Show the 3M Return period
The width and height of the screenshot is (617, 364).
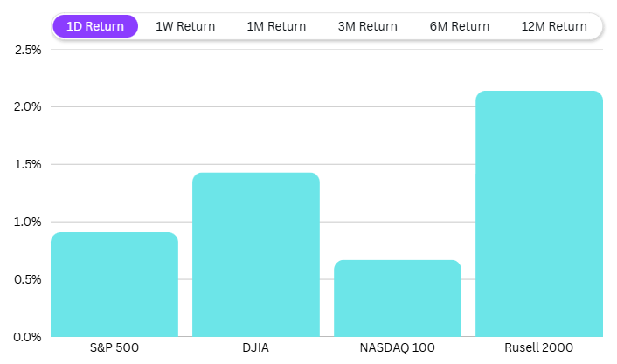(x=368, y=26)
